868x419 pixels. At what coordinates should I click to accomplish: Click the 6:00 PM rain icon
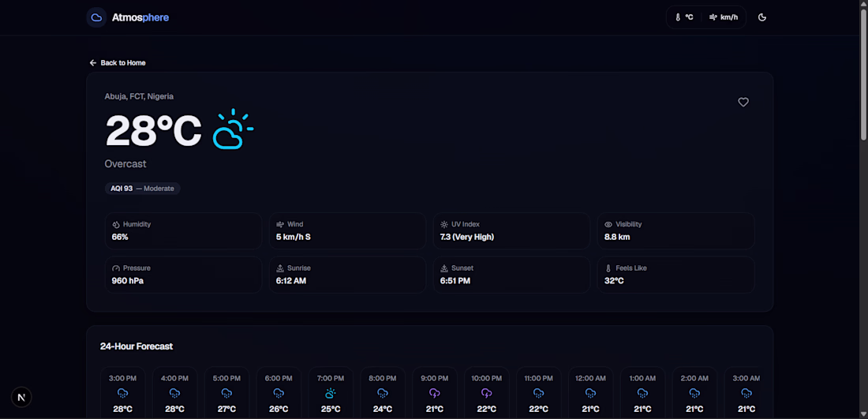[x=279, y=394]
